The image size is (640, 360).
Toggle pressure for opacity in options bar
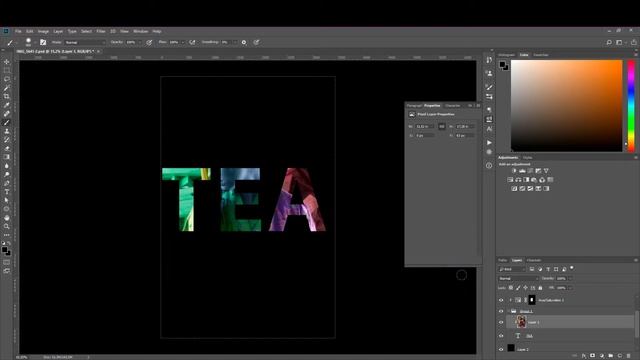[149, 42]
